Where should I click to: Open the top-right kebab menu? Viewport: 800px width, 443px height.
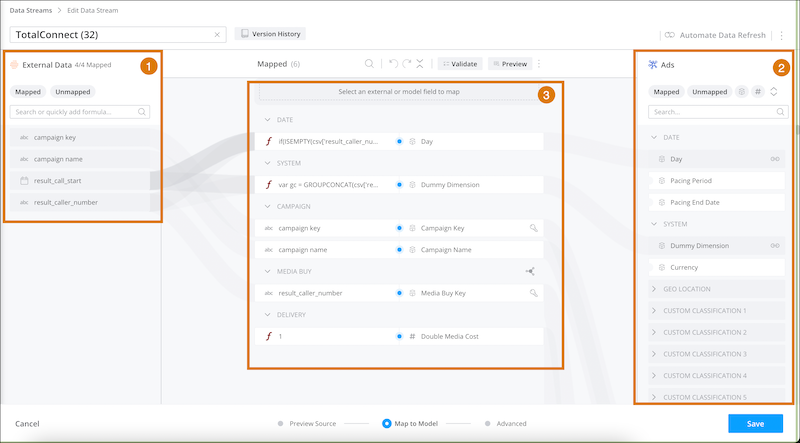point(781,35)
